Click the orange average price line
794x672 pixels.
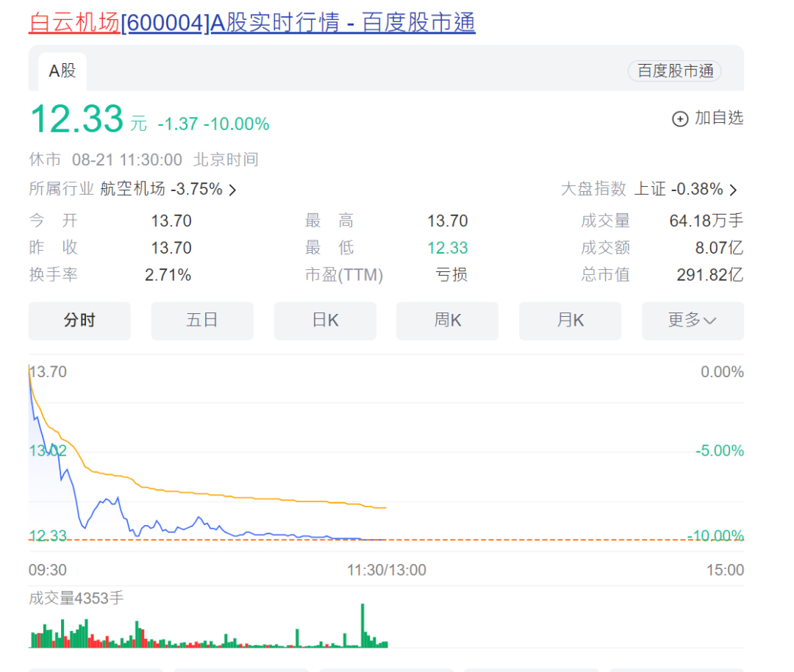(221, 492)
